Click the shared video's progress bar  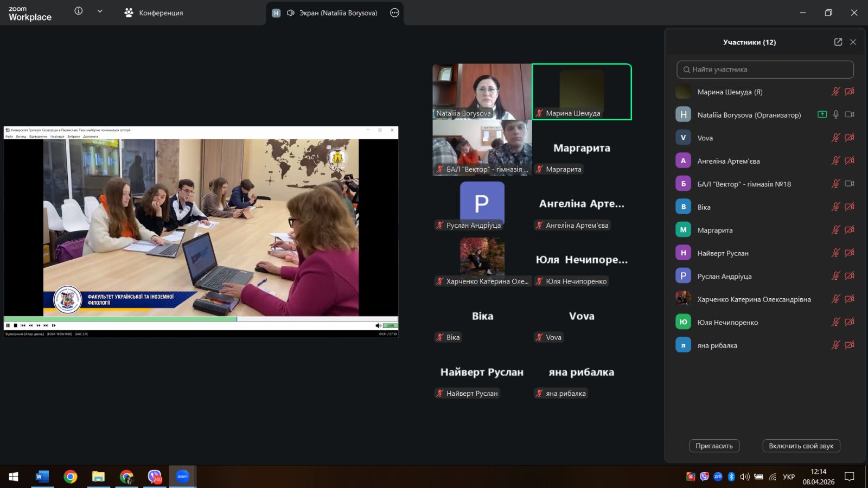[201, 319]
